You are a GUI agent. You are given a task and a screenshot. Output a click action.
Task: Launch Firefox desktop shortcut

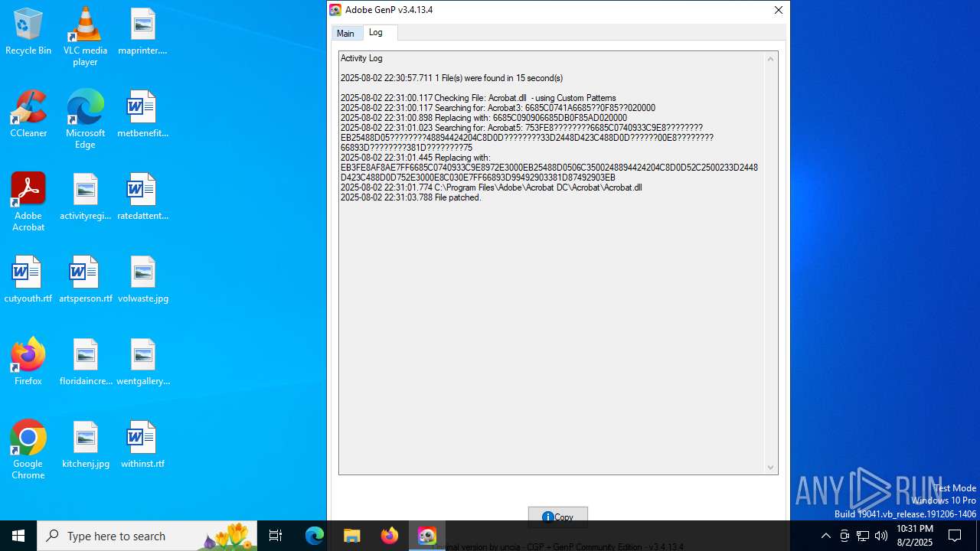[28, 362]
